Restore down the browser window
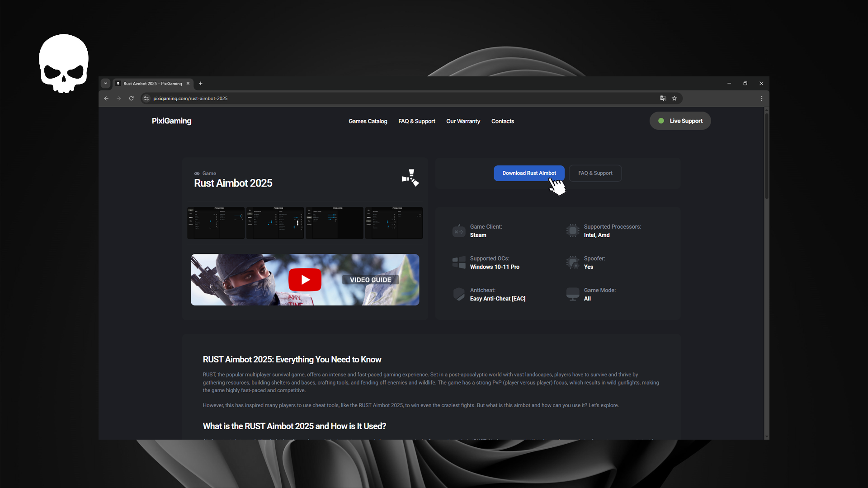868x488 pixels. click(x=745, y=84)
